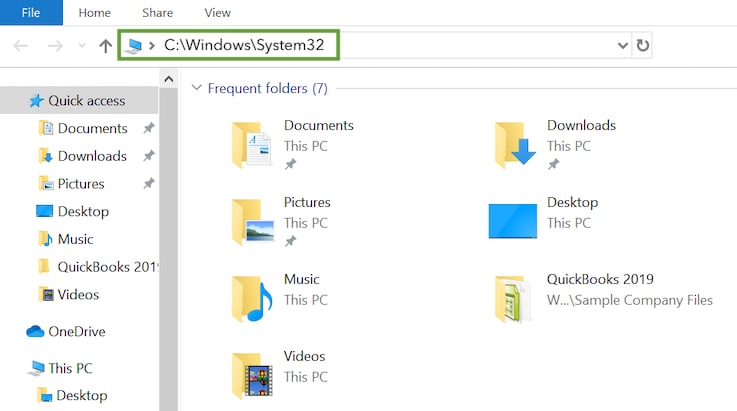
Task: Click the Back navigation arrow
Action: point(21,46)
